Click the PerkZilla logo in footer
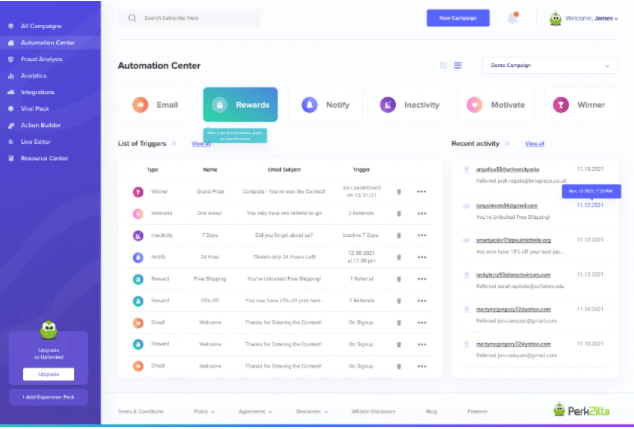This screenshot has width=634, height=429. coord(581,410)
